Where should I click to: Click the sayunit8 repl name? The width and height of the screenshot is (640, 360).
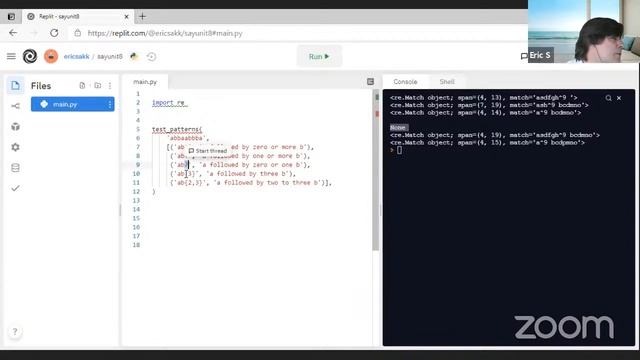pos(110,56)
